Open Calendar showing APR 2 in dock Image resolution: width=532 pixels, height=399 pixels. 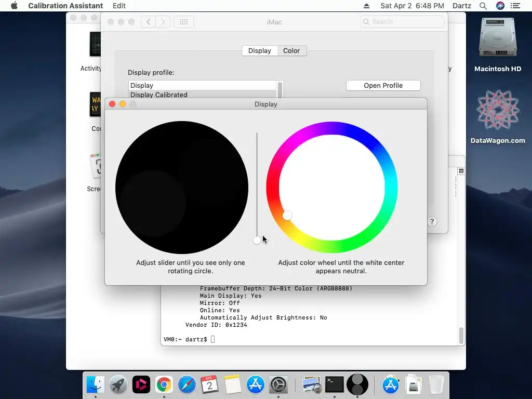(210, 384)
